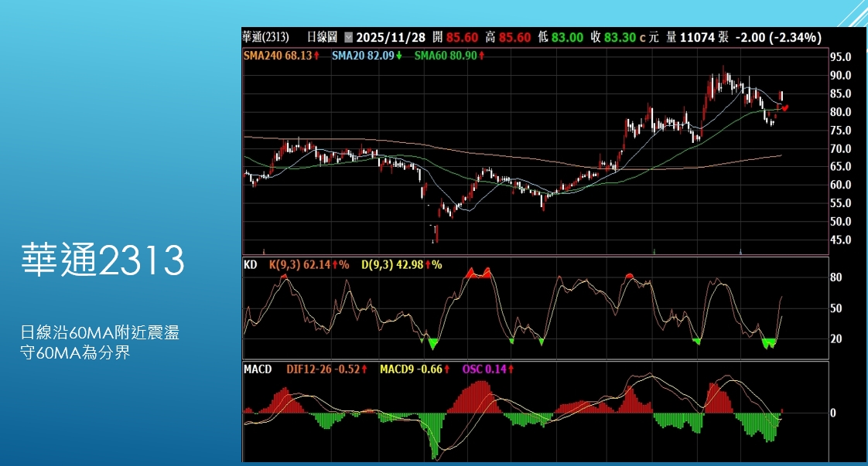Click the red overbought peak on KD chart
Screen dimensions: 868x466
pyautogui.click(x=478, y=273)
